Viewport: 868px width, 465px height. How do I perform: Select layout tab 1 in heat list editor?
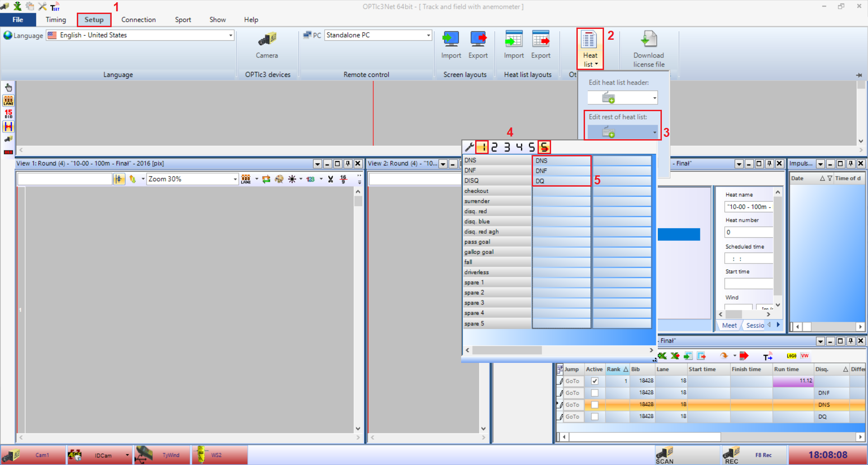482,147
